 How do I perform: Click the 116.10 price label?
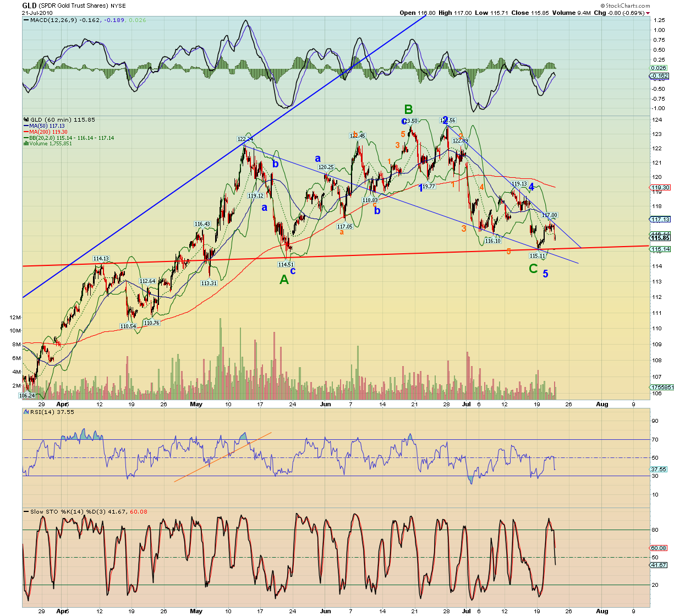pyautogui.click(x=492, y=241)
